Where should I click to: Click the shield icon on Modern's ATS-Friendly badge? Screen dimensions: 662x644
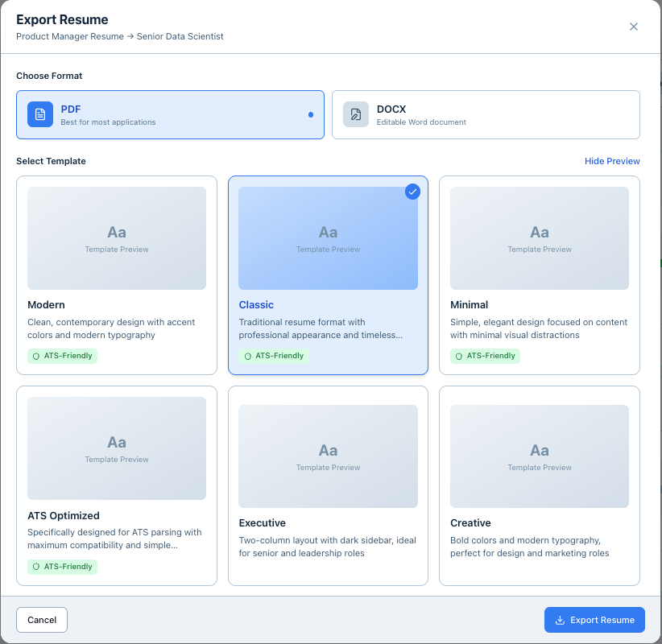(x=36, y=356)
